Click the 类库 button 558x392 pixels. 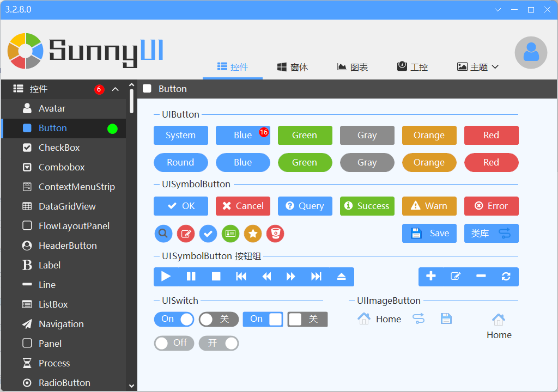(x=492, y=234)
